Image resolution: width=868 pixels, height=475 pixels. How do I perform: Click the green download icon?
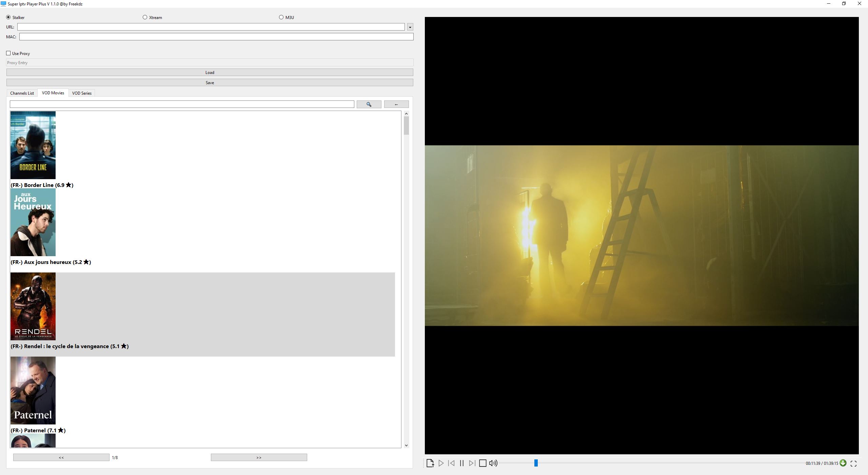point(843,463)
